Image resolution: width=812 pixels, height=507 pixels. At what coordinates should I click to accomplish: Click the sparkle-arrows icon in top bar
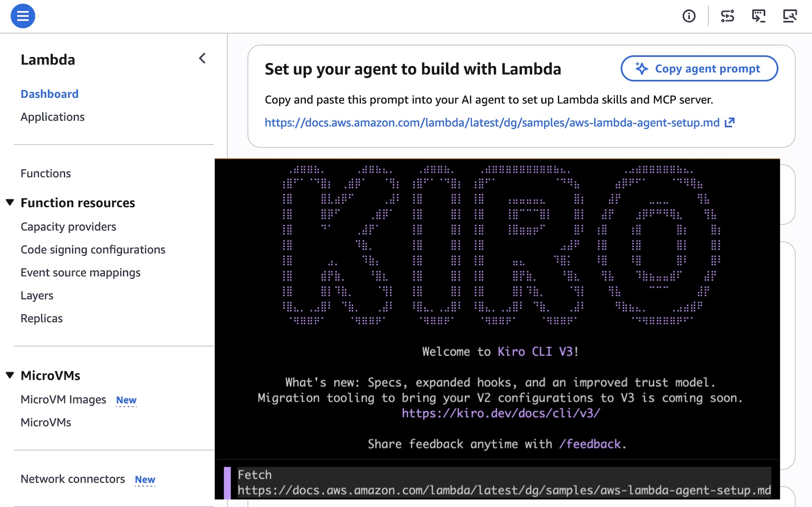point(727,16)
